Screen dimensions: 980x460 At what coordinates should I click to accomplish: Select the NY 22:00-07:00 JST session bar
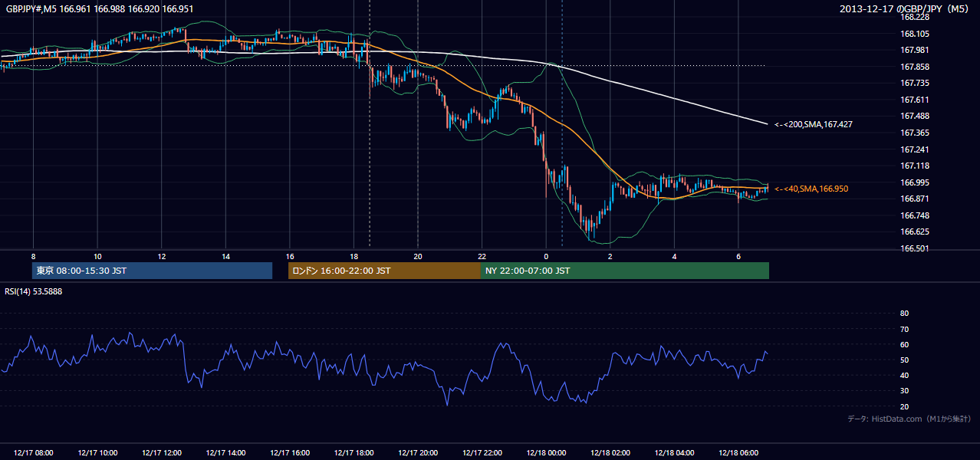click(625, 271)
